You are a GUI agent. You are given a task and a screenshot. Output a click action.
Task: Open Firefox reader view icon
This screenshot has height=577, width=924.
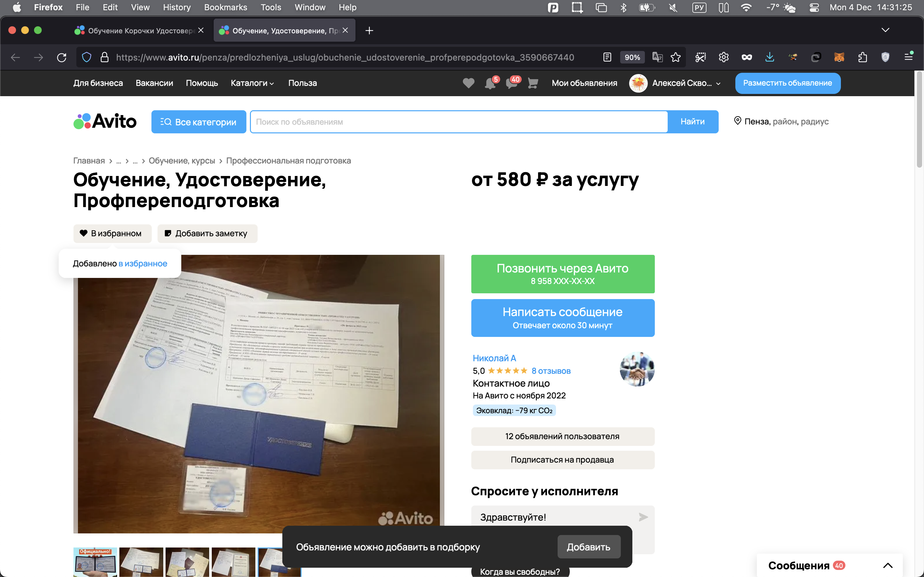607,57
